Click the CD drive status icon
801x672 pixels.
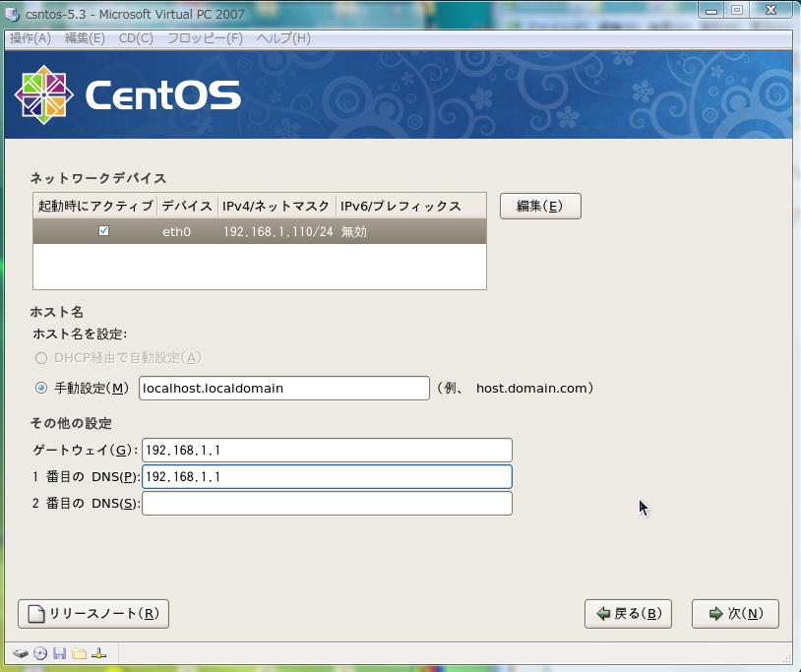pos(40,653)
